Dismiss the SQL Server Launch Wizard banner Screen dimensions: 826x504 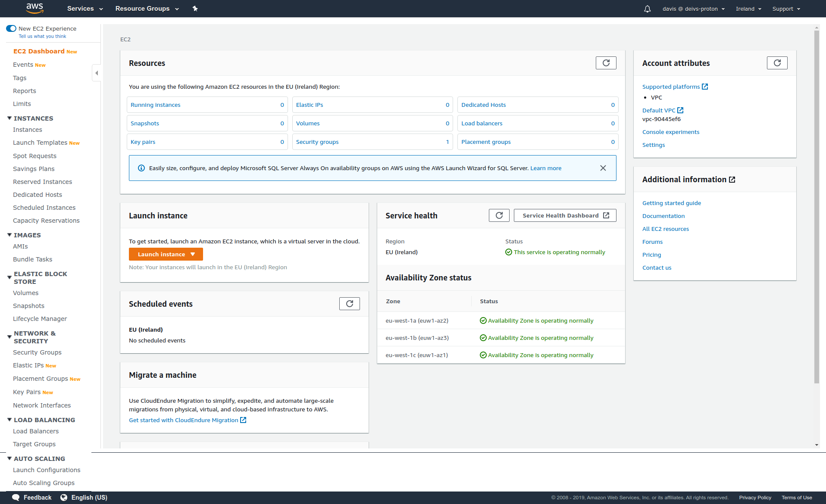pos(603,168)
